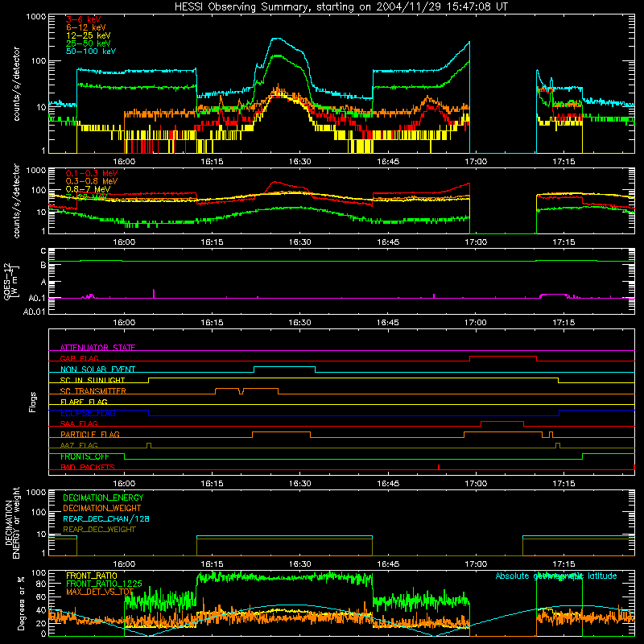Click the raised GAP_FLAG step near 17:00
The image size is (644, 644).
point(502,357)
